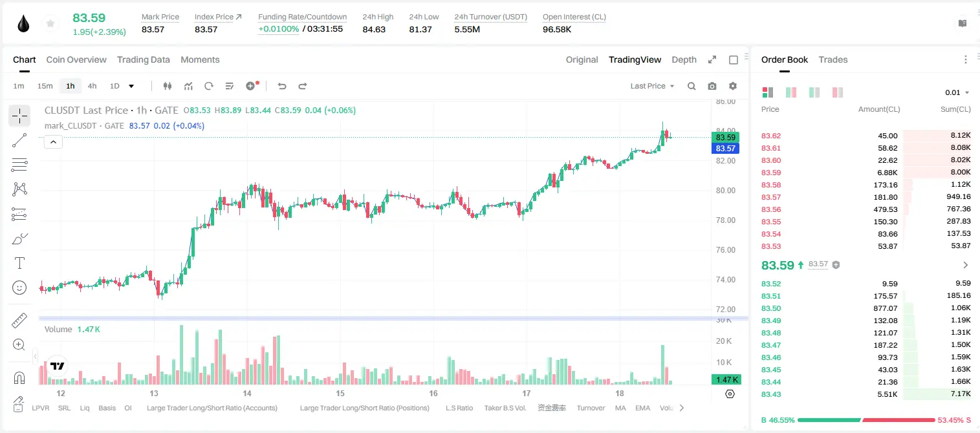Screen dimensions: 980x433
Task: Switch to Depth chart view
Action: point(684,59)
